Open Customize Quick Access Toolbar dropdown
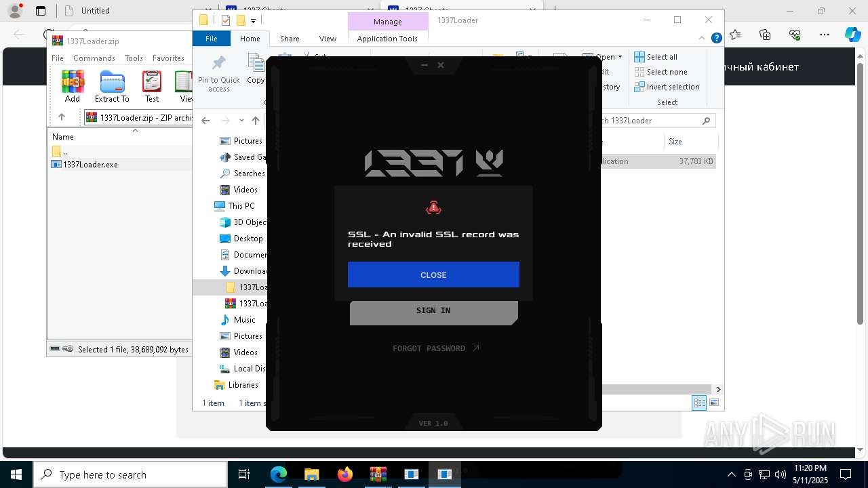This screenshot has width=868, height=488. tap(253, 20)
